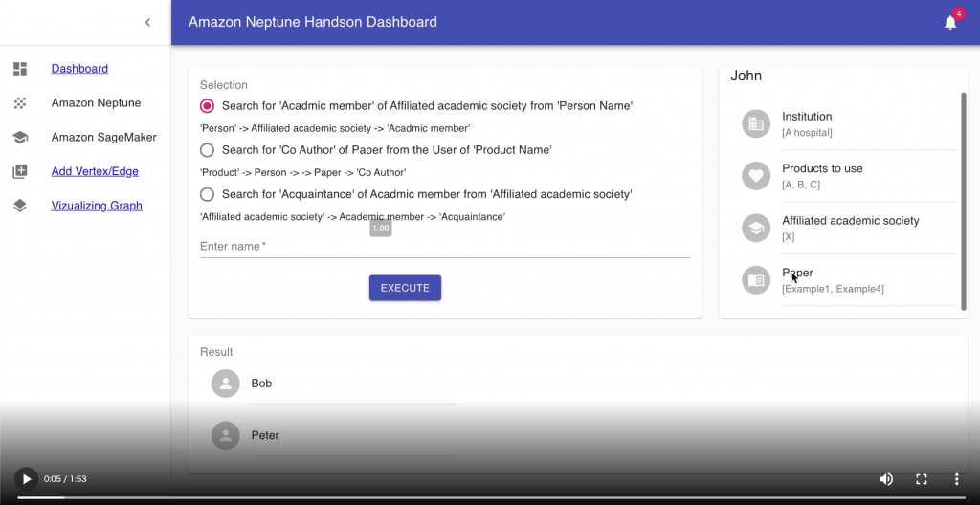The image size is (980, 505).
Task: Click the EXECUTE button
Action: (405, 288)
